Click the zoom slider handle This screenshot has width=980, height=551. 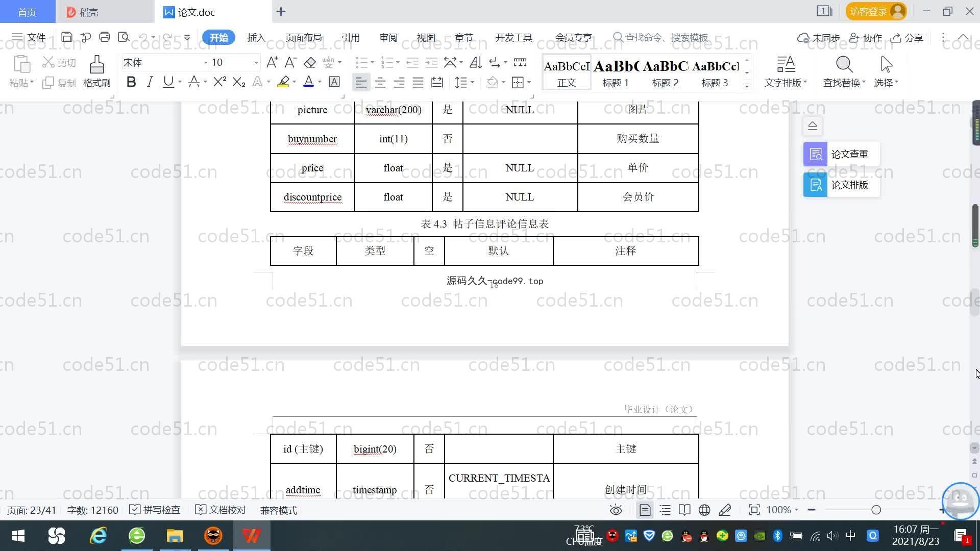[876, 510]
